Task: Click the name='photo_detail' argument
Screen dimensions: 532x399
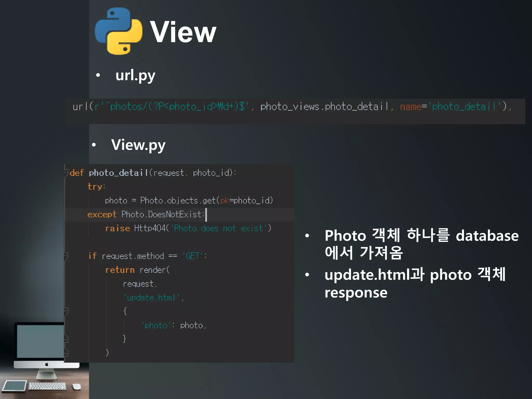Action: pos(453,107)
